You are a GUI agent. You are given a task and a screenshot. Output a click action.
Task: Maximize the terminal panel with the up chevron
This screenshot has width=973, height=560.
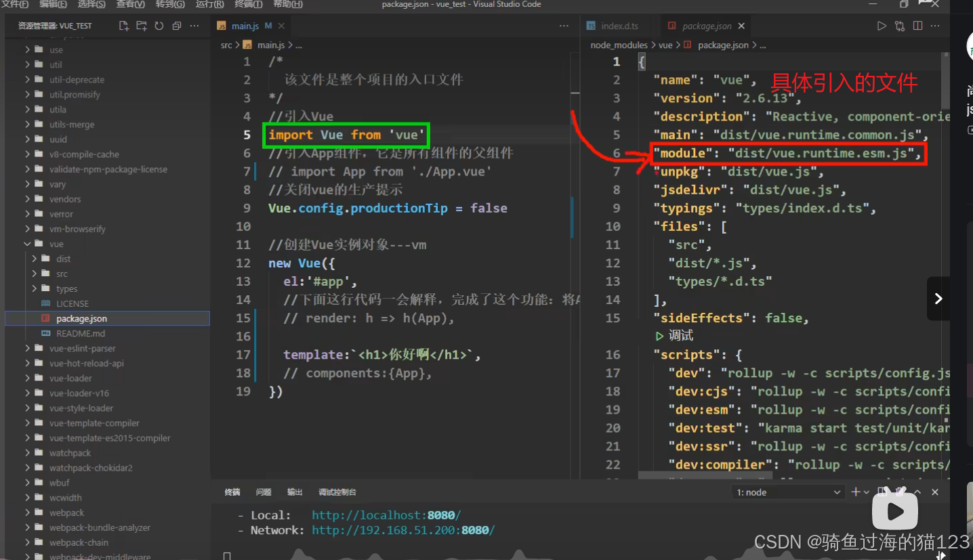(x=917, y=492)
